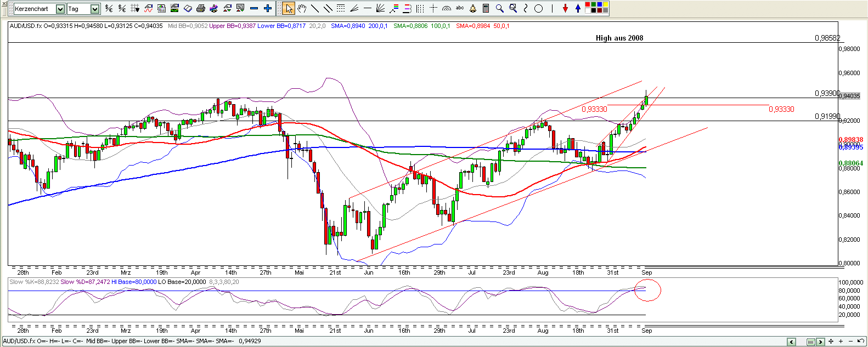Select the single trend line tool

(x=314, y=9)
